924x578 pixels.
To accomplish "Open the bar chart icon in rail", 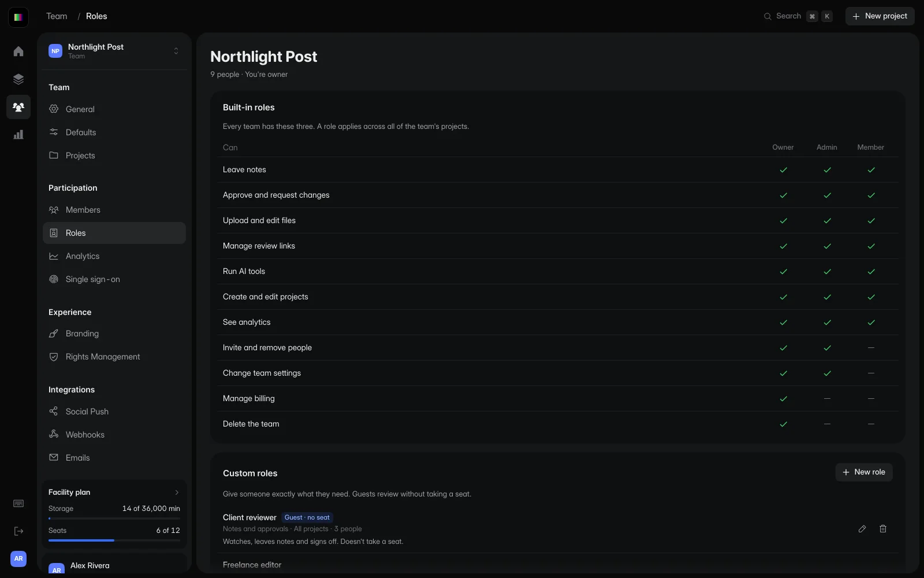I will point(18,135).
